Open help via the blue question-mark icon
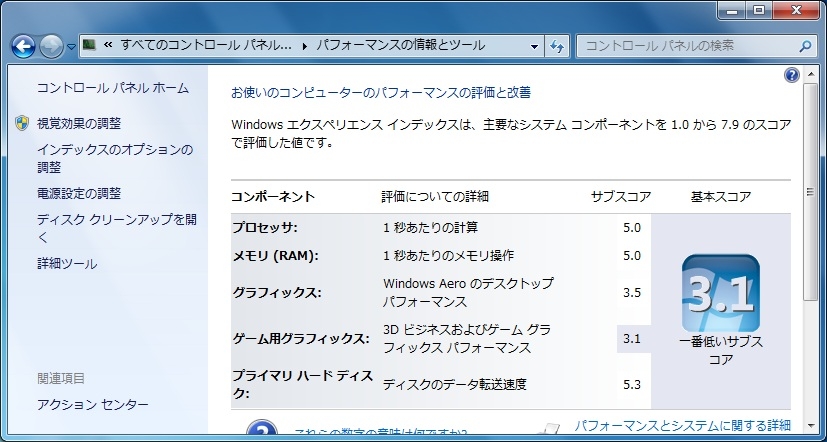This screenshot has width=827, height=442. point(792,75)
